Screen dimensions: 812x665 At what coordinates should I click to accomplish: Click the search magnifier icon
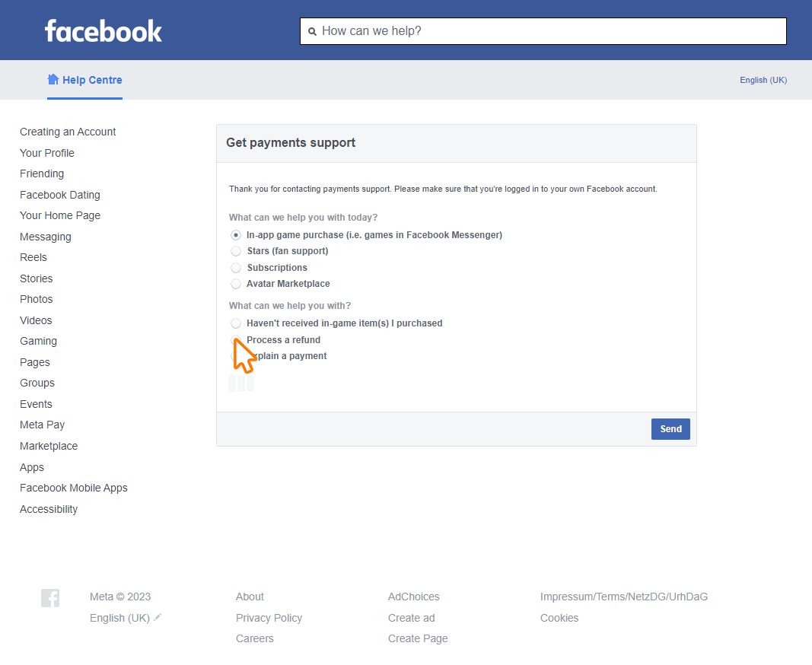coord(312,32)
